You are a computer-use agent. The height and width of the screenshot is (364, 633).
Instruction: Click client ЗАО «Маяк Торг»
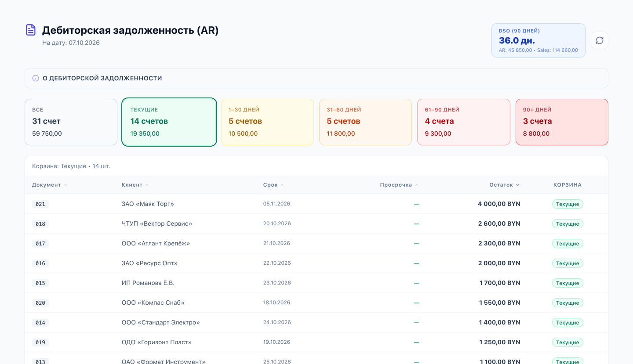148,204
